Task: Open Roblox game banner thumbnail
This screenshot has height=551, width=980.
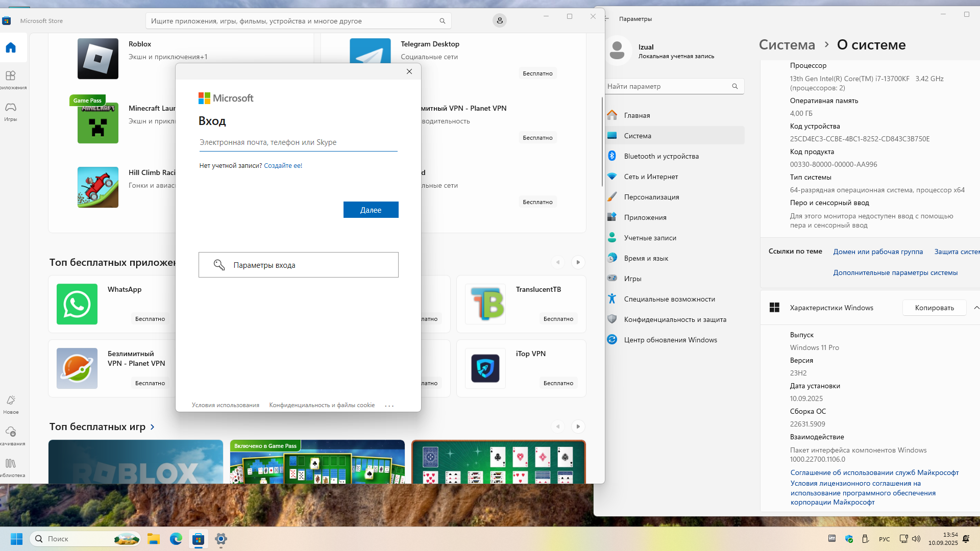Action: click(x=136, y=462)
